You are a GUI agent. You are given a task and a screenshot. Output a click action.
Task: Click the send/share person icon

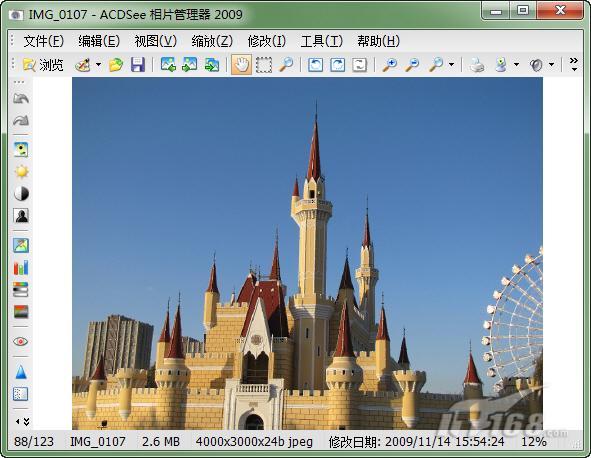click(501, 65)
